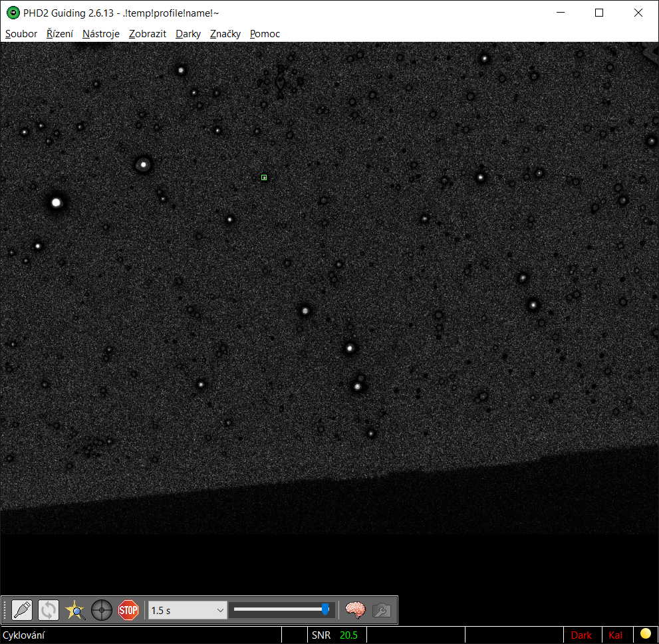Click the red STOP button
Screen dimensions: 659x644
click(128, 610)
